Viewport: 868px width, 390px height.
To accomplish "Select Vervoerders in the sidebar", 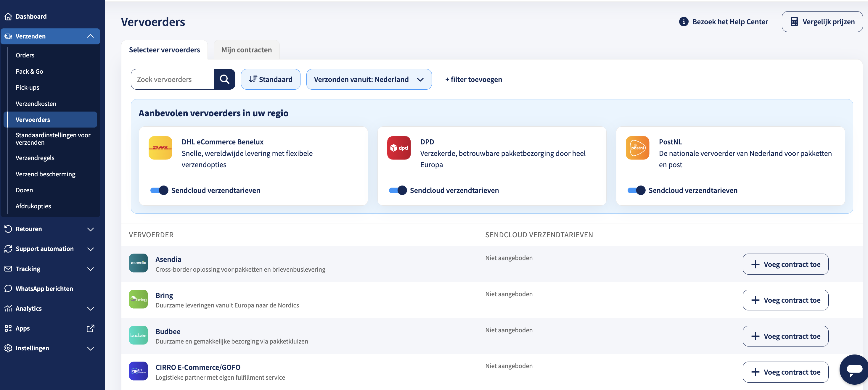I will point(50,120).
